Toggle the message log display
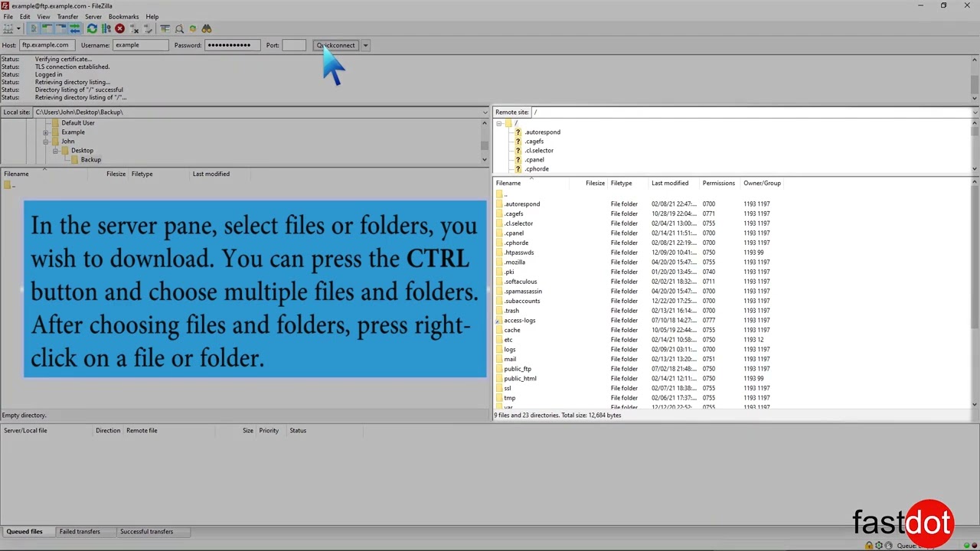This screenshot has width=980, height=551. point(34,28)
